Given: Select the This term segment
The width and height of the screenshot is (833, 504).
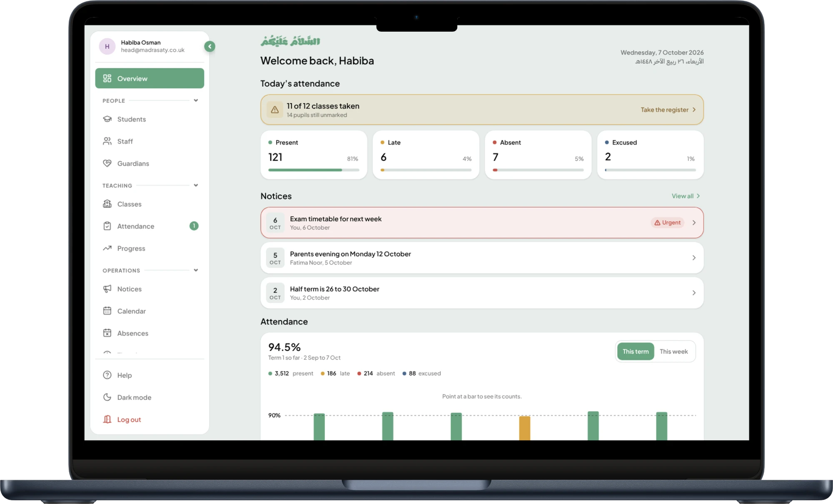Looking at the screenshot, I should [636, 351].
